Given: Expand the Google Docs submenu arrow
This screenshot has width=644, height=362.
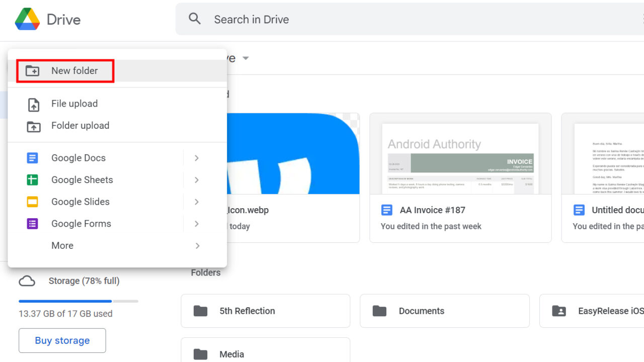Looking at the screenshot, I should point(197,157).
